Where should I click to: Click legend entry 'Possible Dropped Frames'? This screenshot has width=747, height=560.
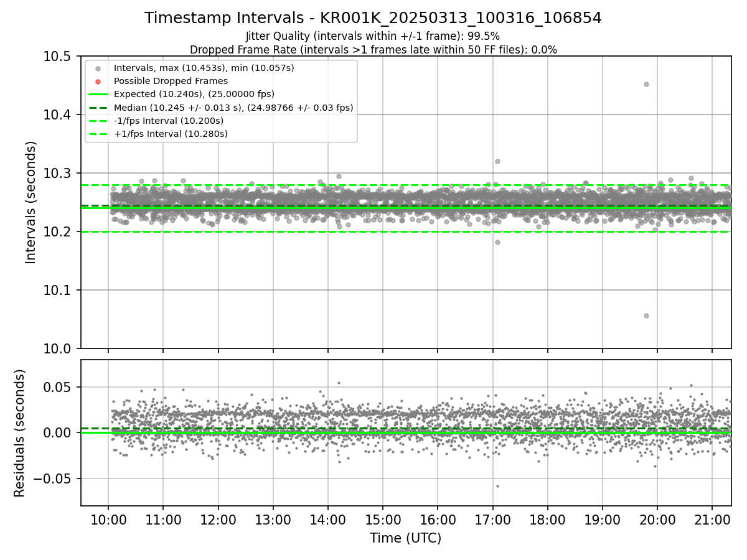(171, 81)
